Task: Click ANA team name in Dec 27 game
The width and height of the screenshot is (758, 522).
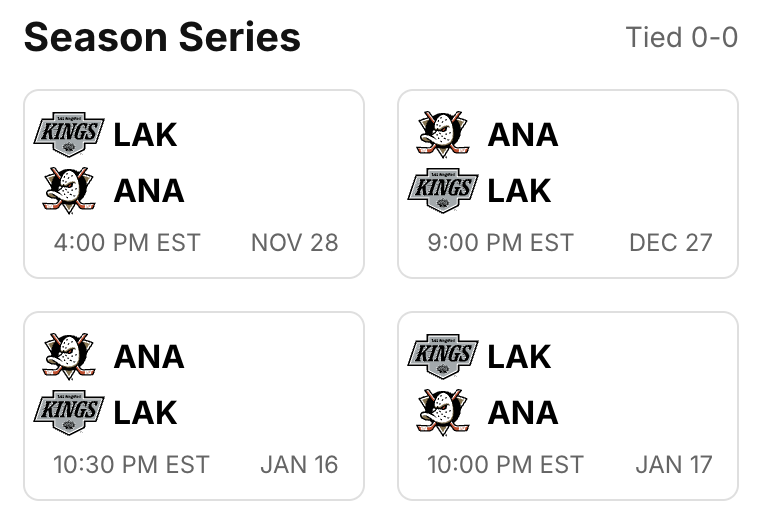Action: [522, 134]
